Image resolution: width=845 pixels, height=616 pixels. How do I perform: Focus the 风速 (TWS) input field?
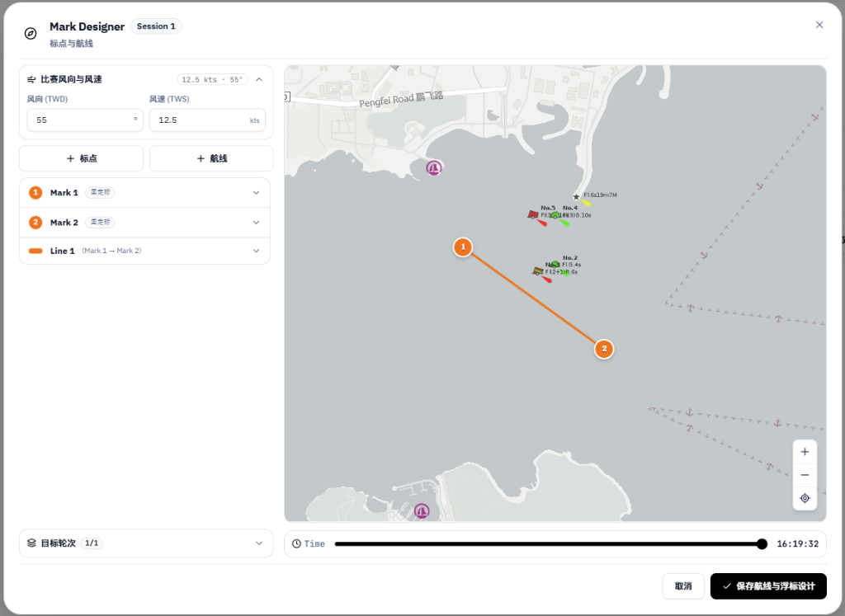point(207,120)
